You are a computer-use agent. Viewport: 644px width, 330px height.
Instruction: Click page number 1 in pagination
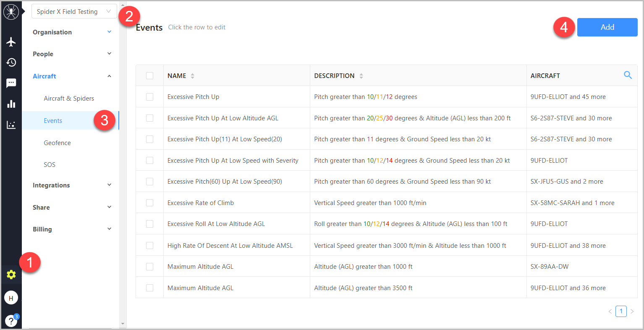click(621, 311)
